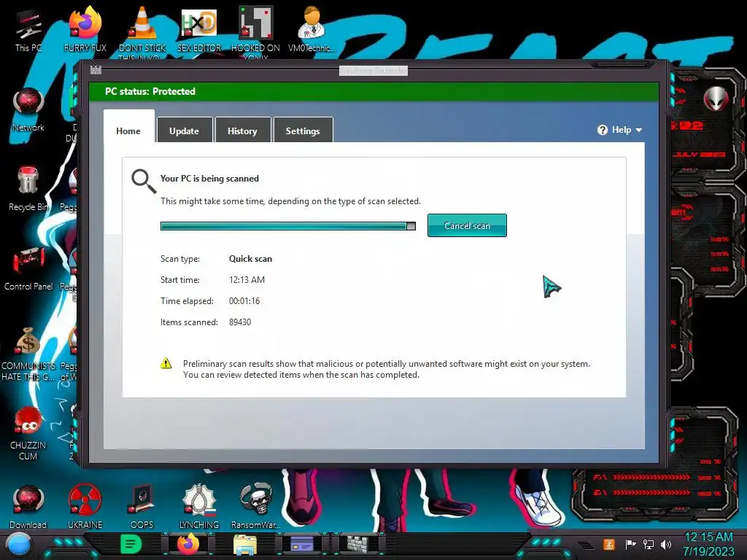The image size is (747, 560).
Task: Select the UKRAINE radiation desktop icon
Action: [85, 506]
